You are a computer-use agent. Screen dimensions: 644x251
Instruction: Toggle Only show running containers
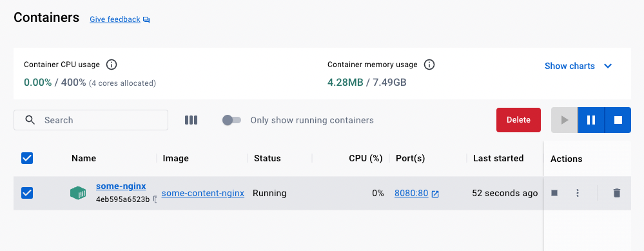231,121
